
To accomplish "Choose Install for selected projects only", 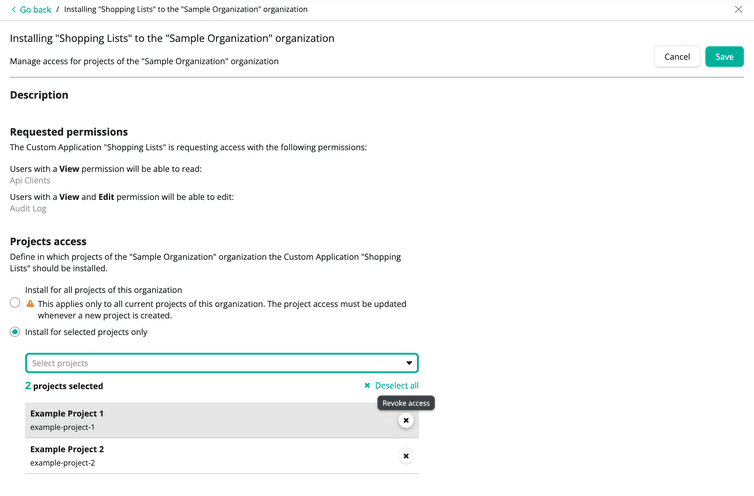I will coord(15,332).
